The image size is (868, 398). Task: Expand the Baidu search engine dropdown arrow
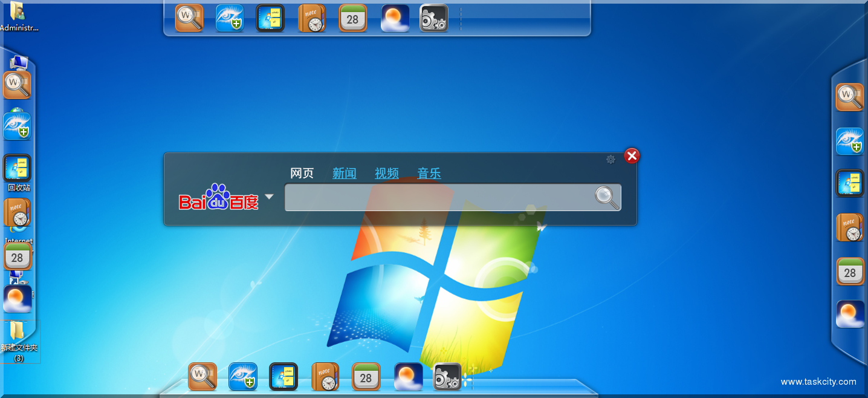coord(269,197)
